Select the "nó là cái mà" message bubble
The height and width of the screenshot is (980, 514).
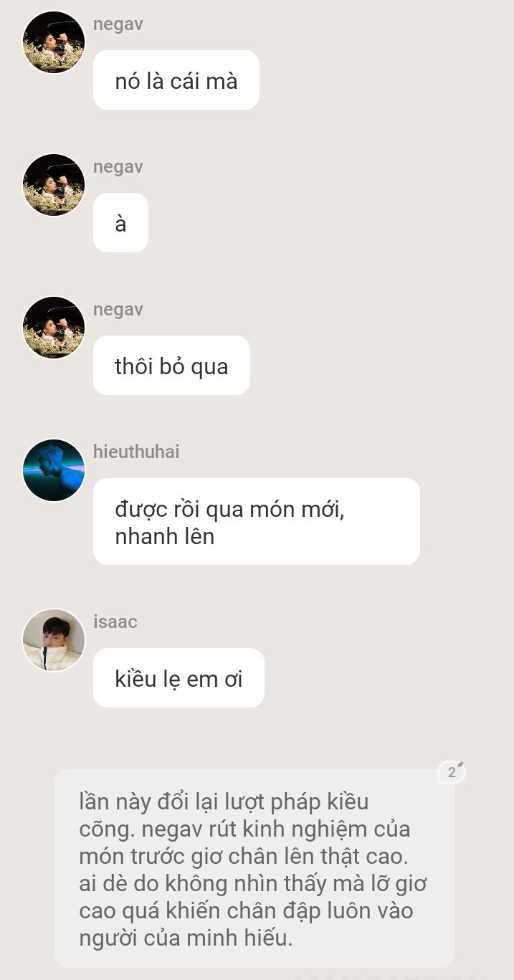click(176, 80)
